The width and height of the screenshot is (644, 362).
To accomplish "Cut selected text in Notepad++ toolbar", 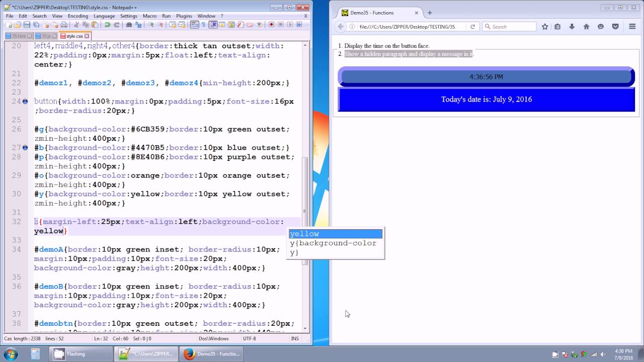I will click(76, 25).
